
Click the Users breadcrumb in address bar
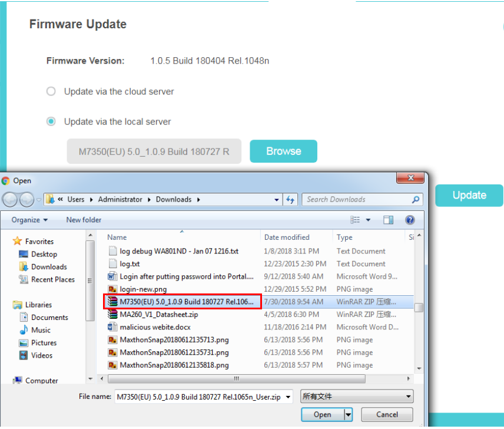click(75, 199)
